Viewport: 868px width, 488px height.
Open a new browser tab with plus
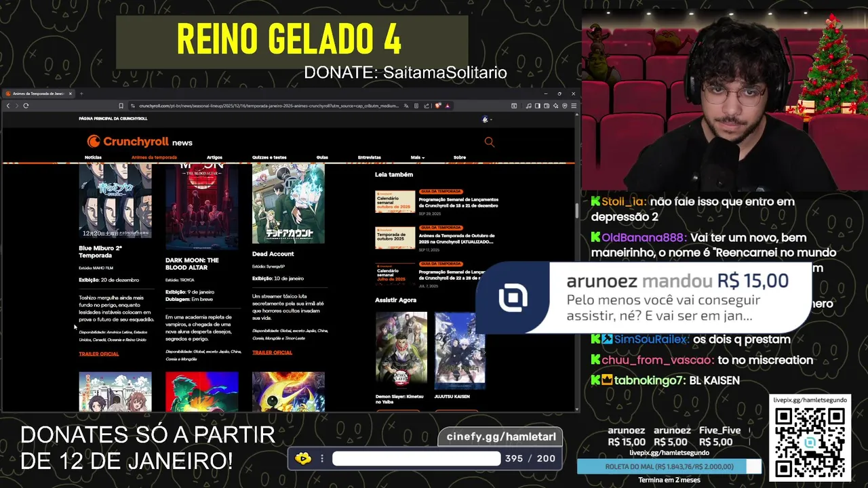point(81,94)
